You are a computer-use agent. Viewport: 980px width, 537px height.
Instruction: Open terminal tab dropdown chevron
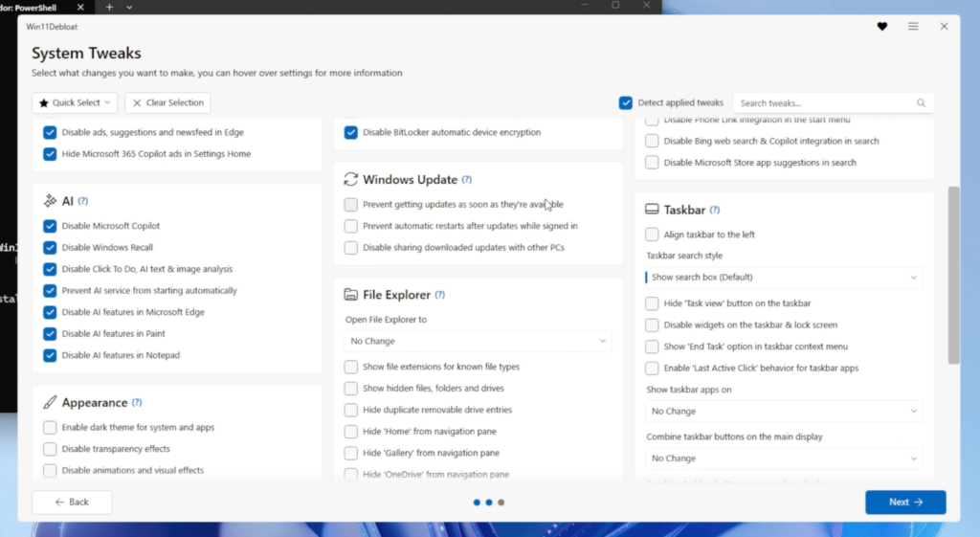[x=129, y=7]
